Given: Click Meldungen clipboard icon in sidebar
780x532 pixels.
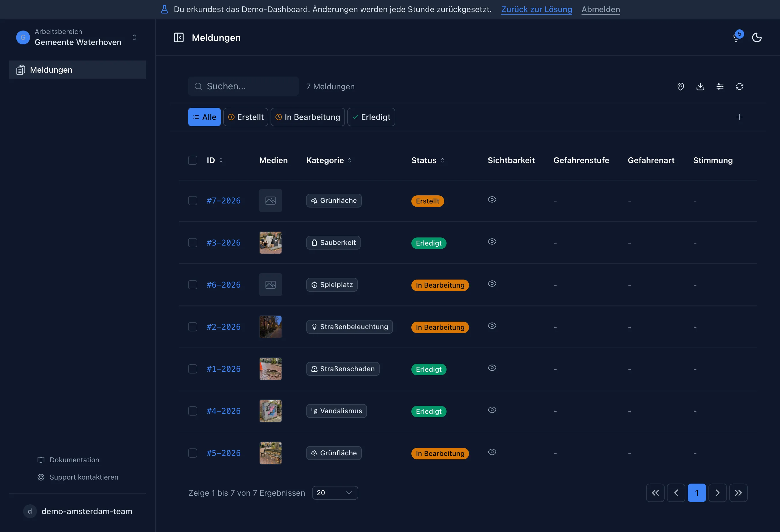Looking at the screenshot, I should click(21, 70).
